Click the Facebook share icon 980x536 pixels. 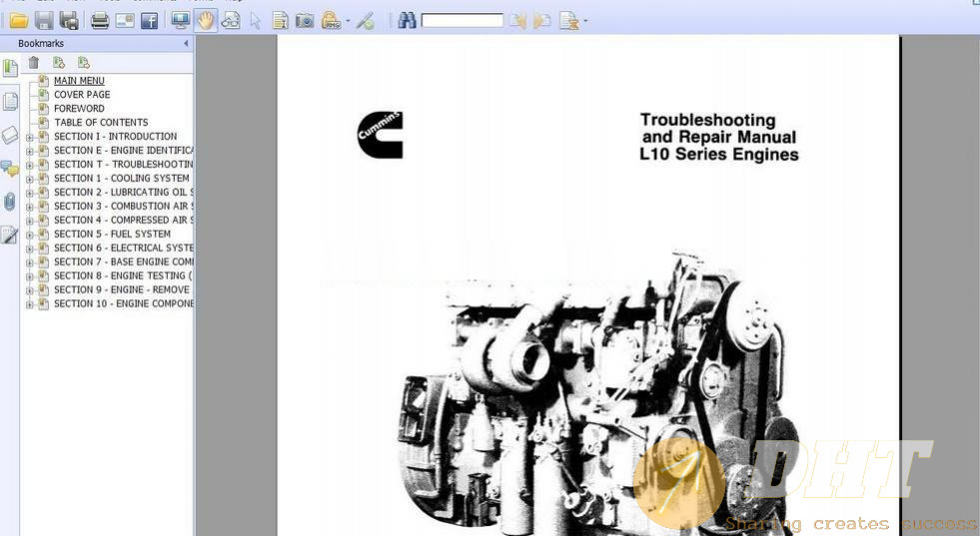(150, 21)
